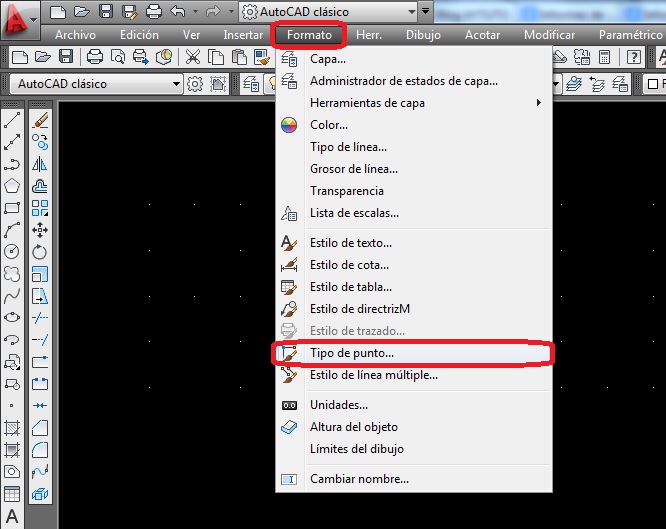Open Estilo de tabla...
The image size is (666, 529).
click(414, 287)
